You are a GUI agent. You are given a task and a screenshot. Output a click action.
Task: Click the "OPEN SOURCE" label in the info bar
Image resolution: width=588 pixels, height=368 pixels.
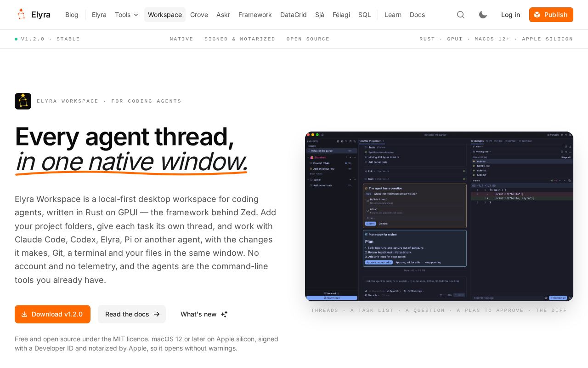point(308,39)
